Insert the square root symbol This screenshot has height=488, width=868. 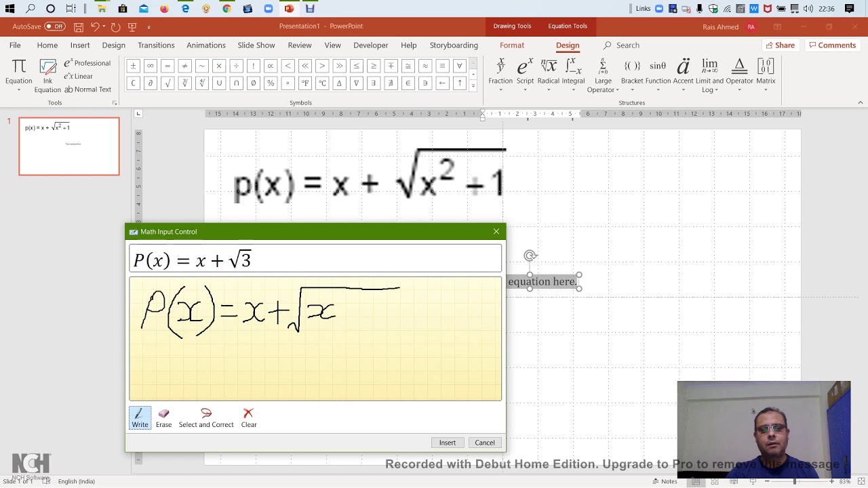167,83
